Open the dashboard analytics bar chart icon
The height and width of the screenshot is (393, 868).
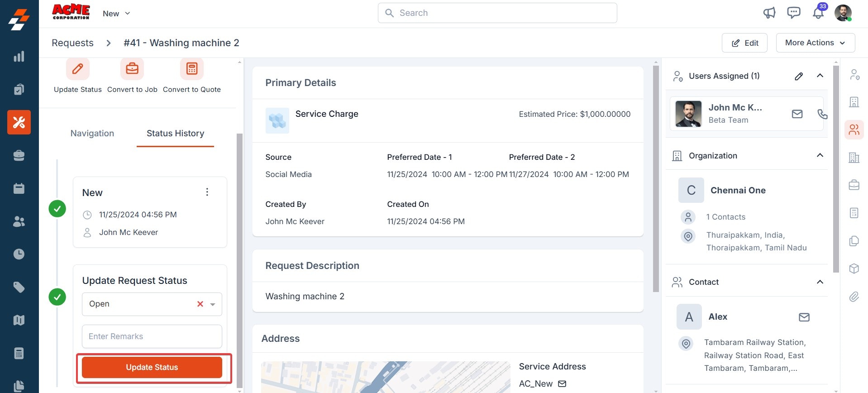click(19, 56)
